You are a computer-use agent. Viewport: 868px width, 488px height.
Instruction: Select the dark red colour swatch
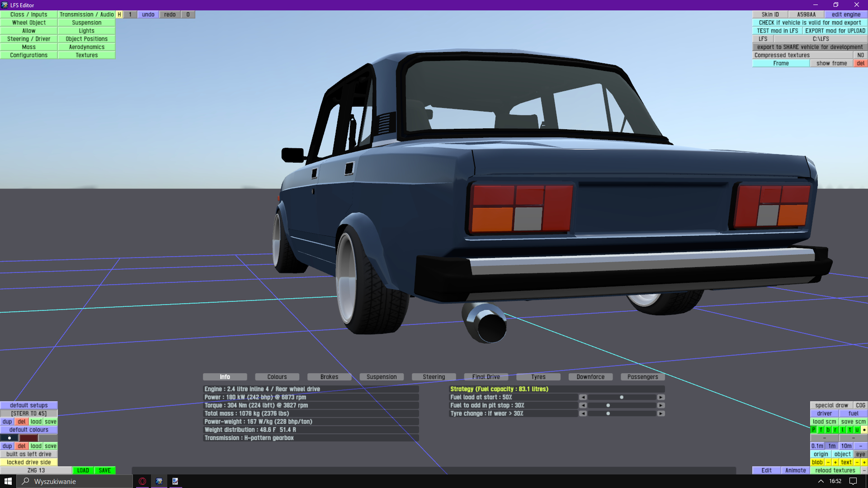point(28,438)
